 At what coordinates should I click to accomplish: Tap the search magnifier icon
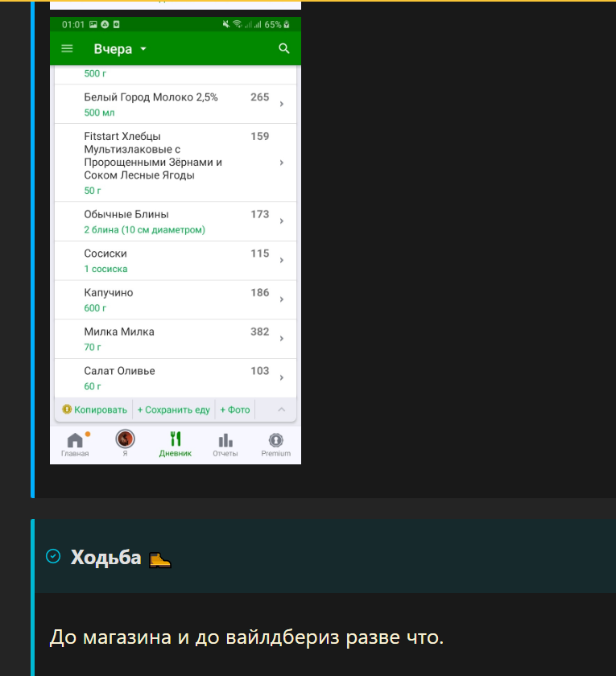tap(283, 48)
